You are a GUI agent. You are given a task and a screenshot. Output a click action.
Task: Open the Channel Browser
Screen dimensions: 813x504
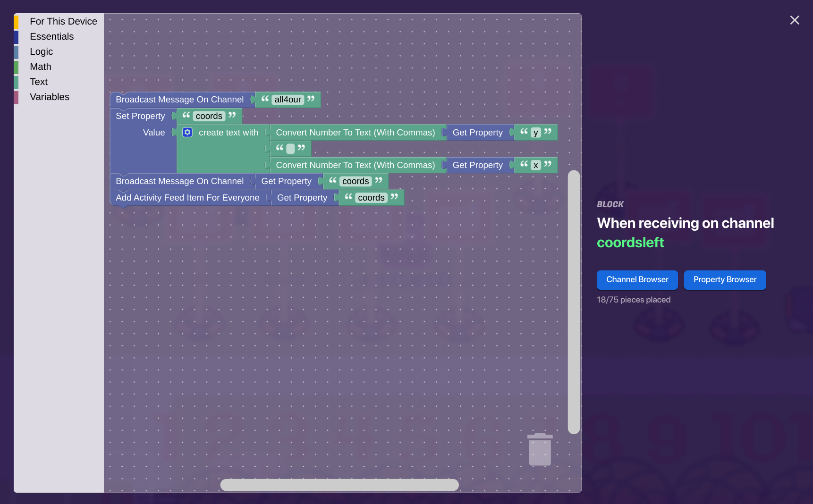[637, 280]
